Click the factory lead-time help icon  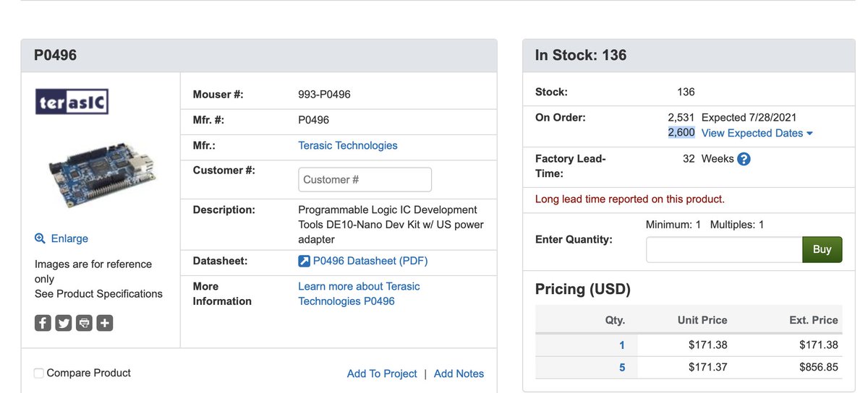tap(744, 159)
